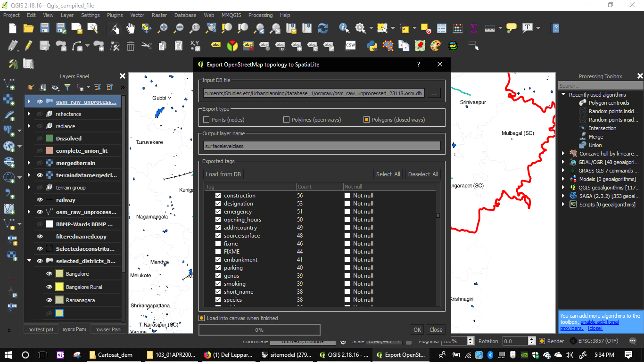Click the CSW MetaSearch icon
This screenshot has width=644, height=362.
350,46
